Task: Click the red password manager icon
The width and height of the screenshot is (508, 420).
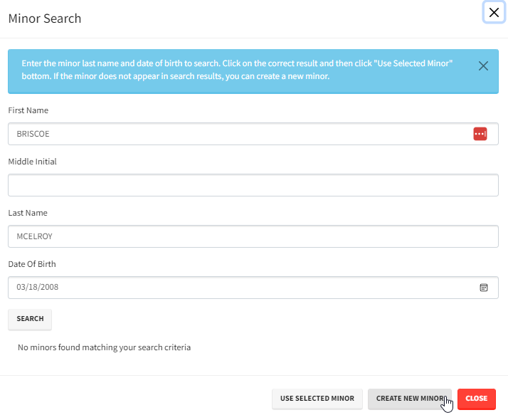Action: coord(480,134)
